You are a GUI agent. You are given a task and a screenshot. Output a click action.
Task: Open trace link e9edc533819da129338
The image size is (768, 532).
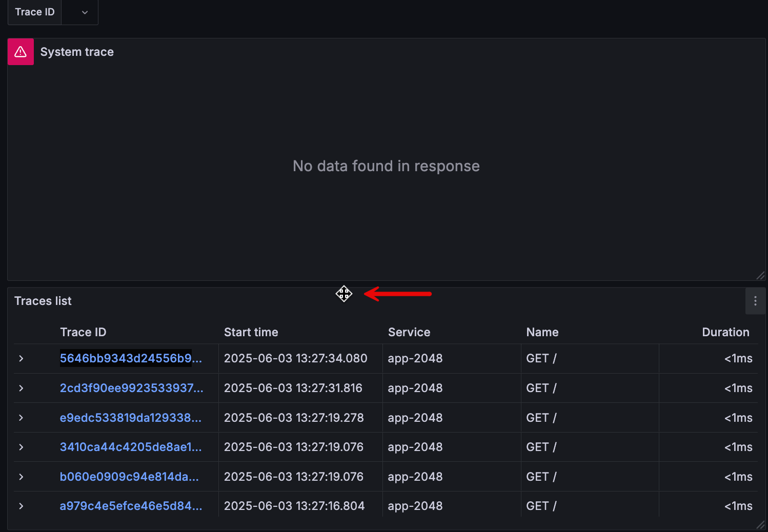tap(130, 418)
